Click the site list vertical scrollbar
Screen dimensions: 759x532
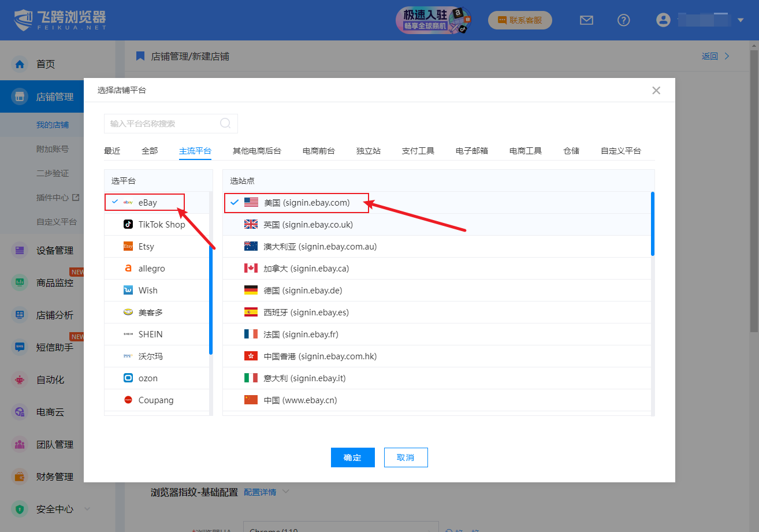pyautogui.click(x=652, y=224)
